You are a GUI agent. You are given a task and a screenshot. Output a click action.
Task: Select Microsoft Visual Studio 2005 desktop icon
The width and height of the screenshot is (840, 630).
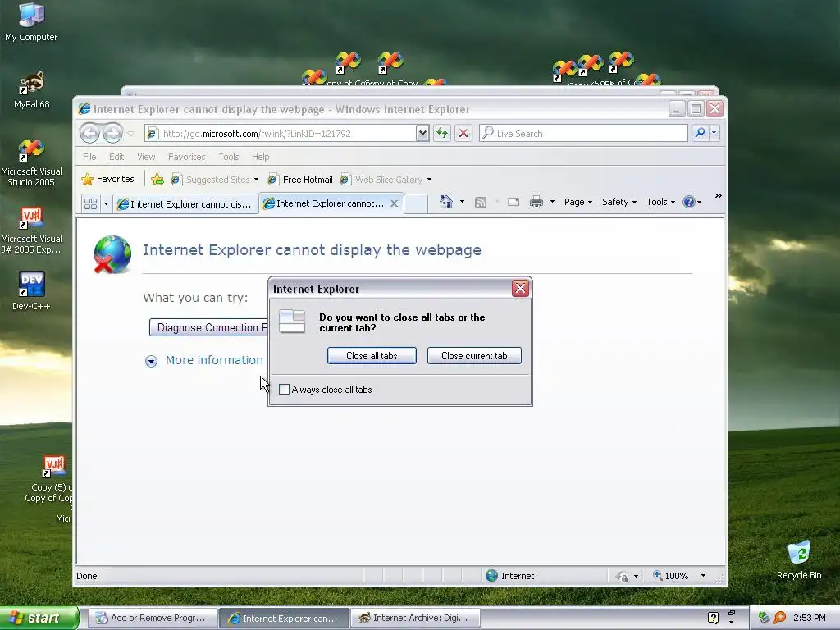click(x=31, y=162)
